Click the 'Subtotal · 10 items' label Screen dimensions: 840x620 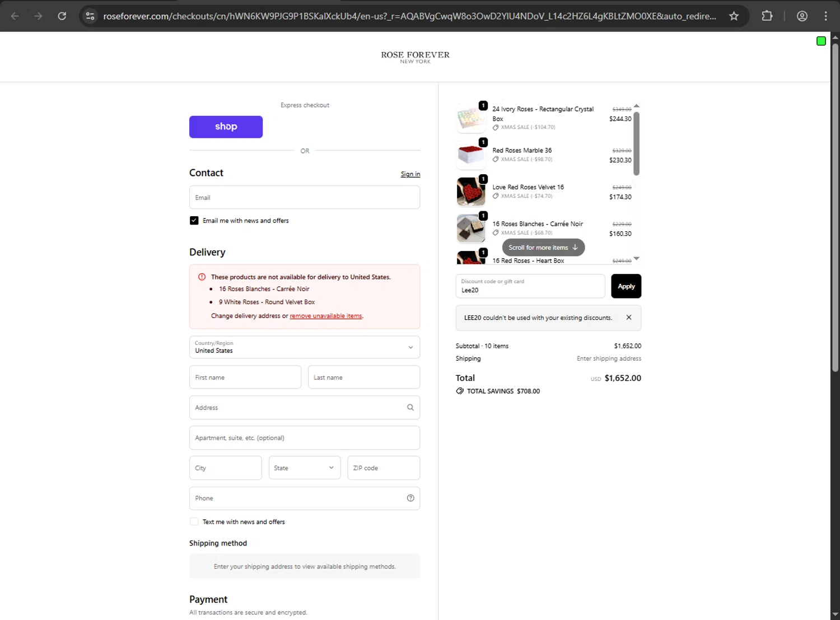pyautogui.click(x=482, y=346)
